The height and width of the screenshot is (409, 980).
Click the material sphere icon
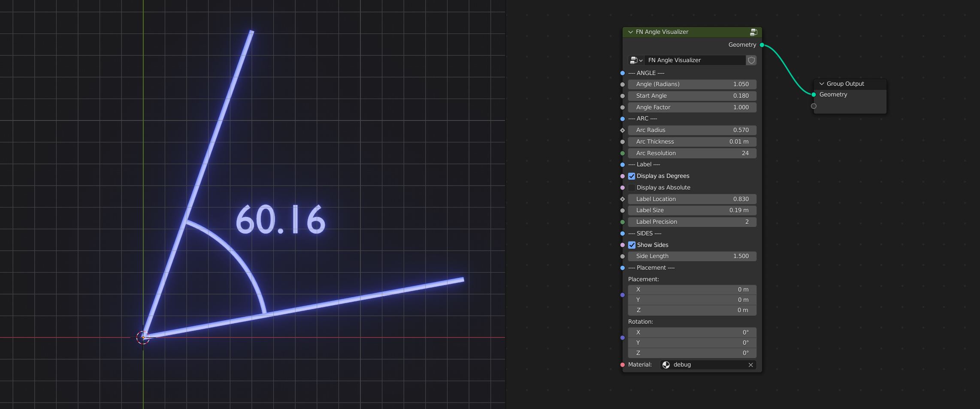click(666, 365)
